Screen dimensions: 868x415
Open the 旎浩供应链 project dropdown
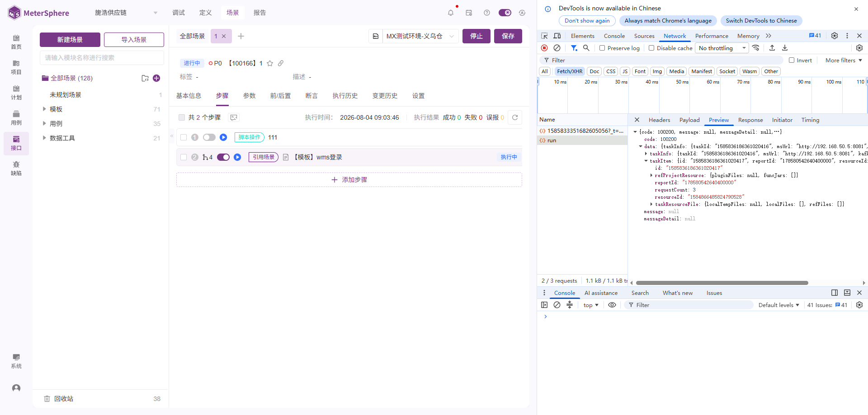click(126, 13)
